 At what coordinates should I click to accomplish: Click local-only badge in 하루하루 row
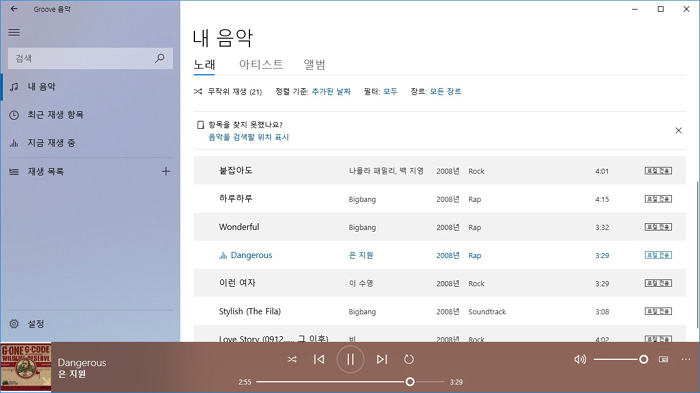658,199
